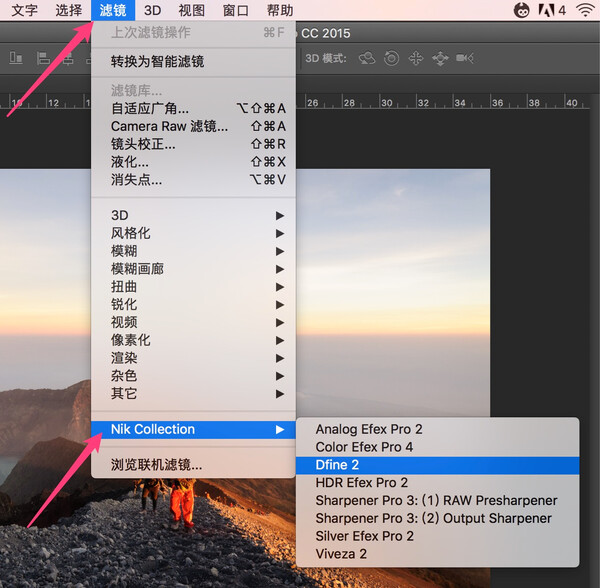Select 3D slide object mode icon
This screenshot has height=588, width=600.
pos(440,59)
